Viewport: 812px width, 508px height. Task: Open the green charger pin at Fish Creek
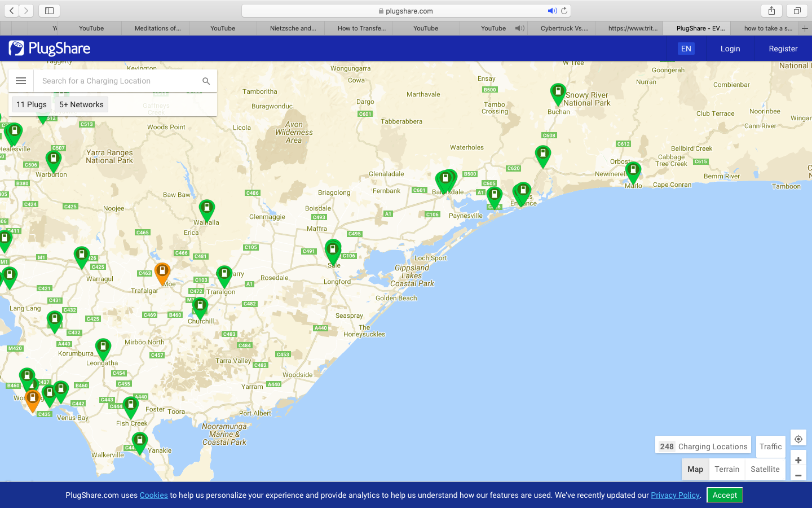point(131,408)
